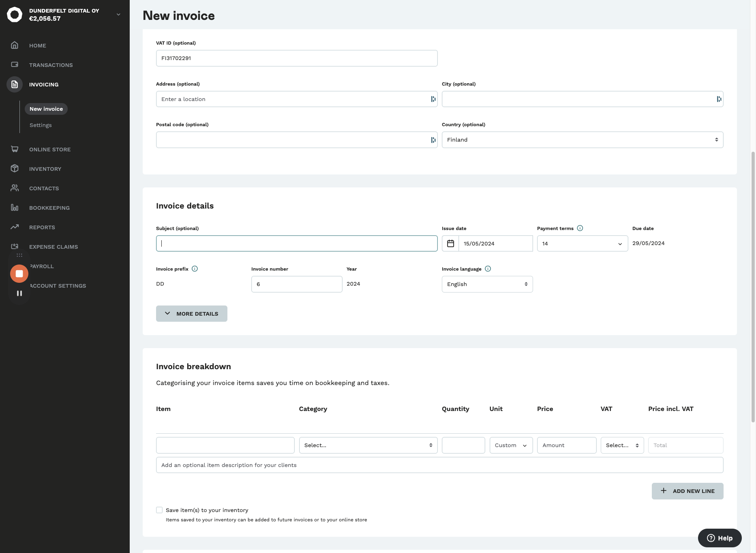Select New invoice submenu item

(x=46, y=109)
